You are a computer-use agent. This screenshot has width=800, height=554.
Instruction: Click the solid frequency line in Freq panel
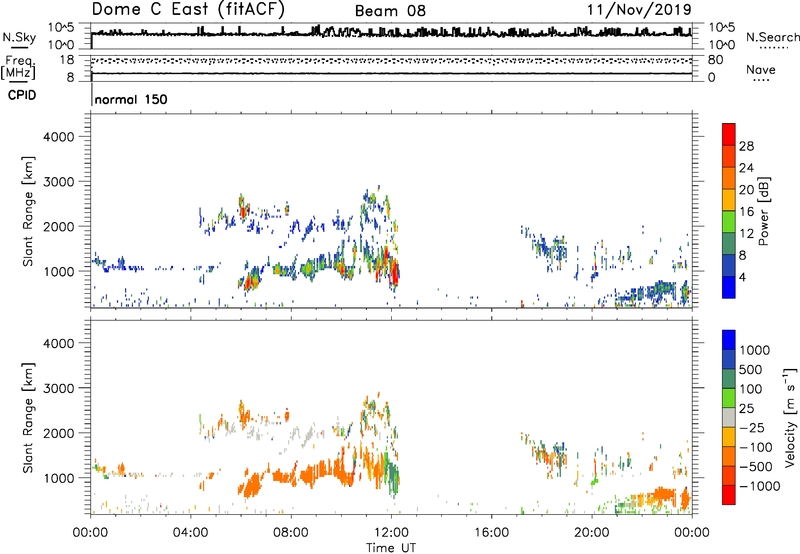(x=391, y=74)
